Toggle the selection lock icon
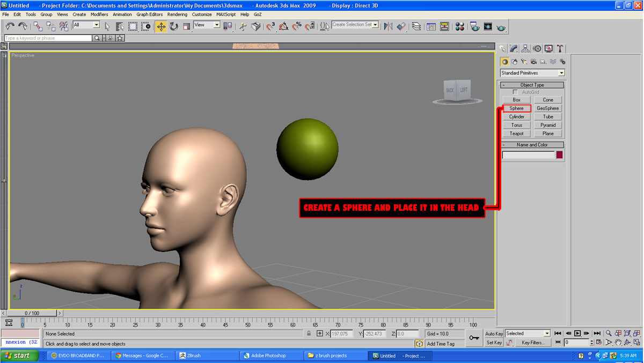This screenshot has height=363, width=644. (x=309, y=334)
